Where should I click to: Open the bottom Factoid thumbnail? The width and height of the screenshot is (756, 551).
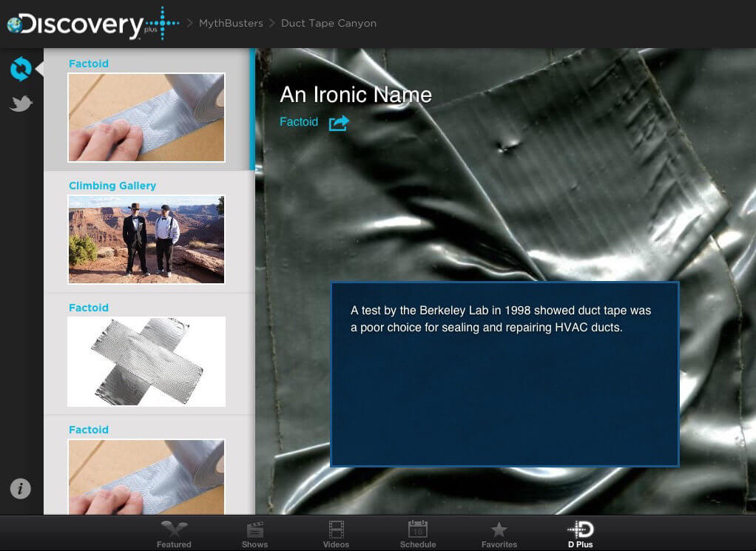[x=146, y=476]
